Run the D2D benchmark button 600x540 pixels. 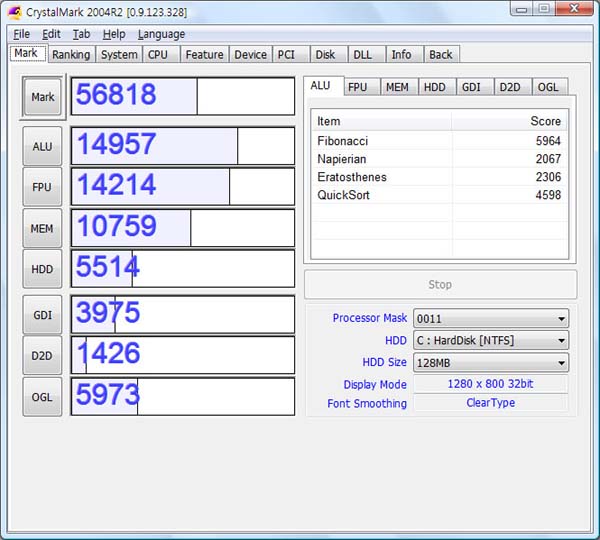[x=42, y=356]
